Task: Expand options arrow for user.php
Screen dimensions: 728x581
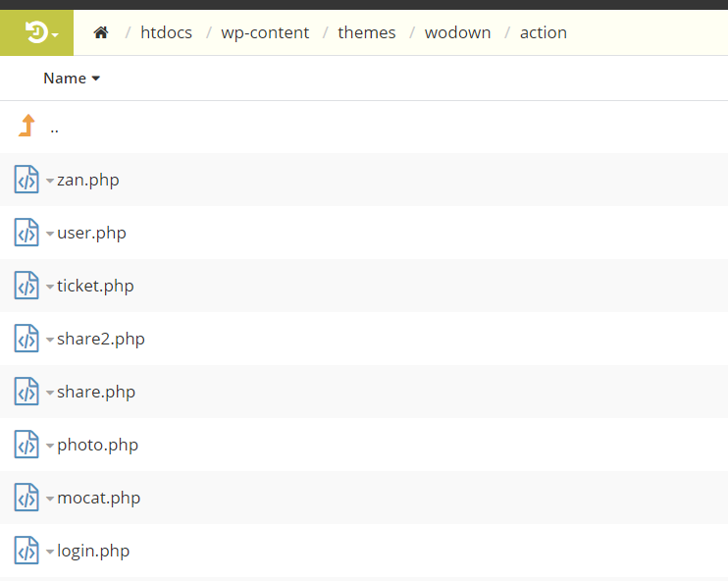Action: tap(50, 234)
